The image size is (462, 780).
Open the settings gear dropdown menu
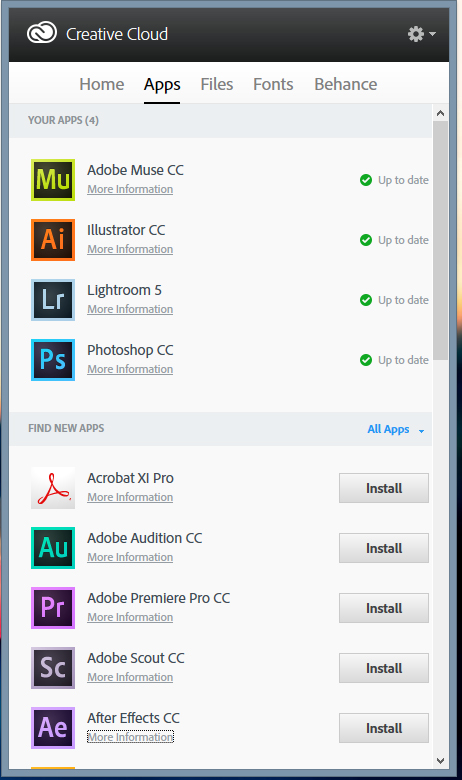coord(422,34)
